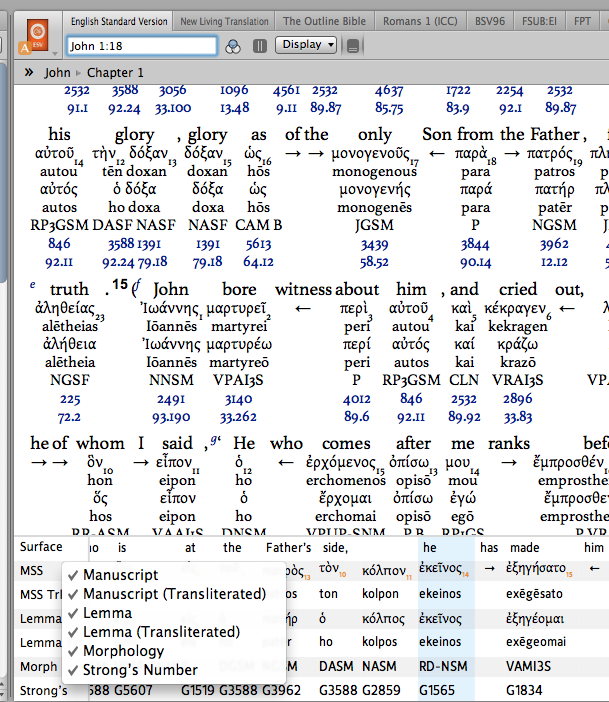The width and height of the screenshot is (609, 702).
Task: Click 'he' in the Surface row
Action: pos(429,548)
